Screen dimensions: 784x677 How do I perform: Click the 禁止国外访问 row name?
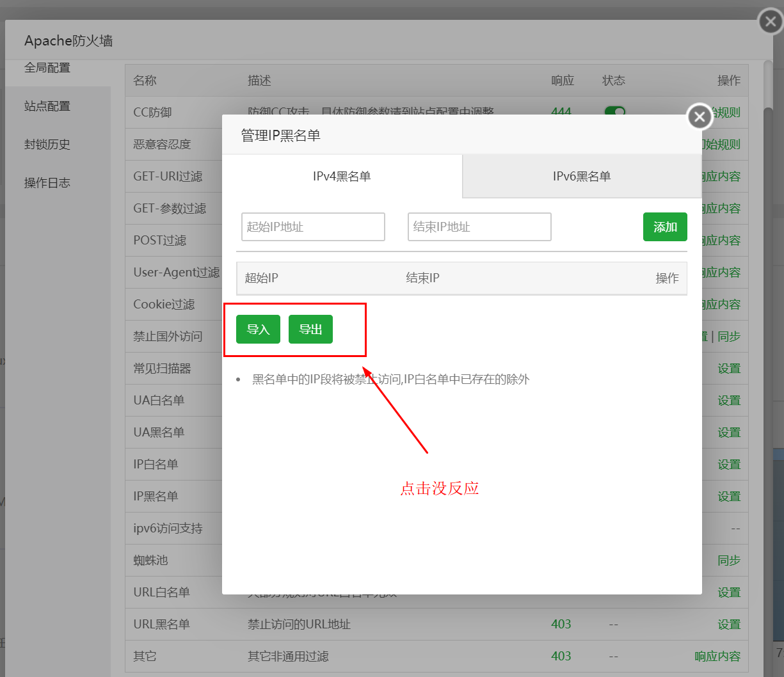(168, 337)
